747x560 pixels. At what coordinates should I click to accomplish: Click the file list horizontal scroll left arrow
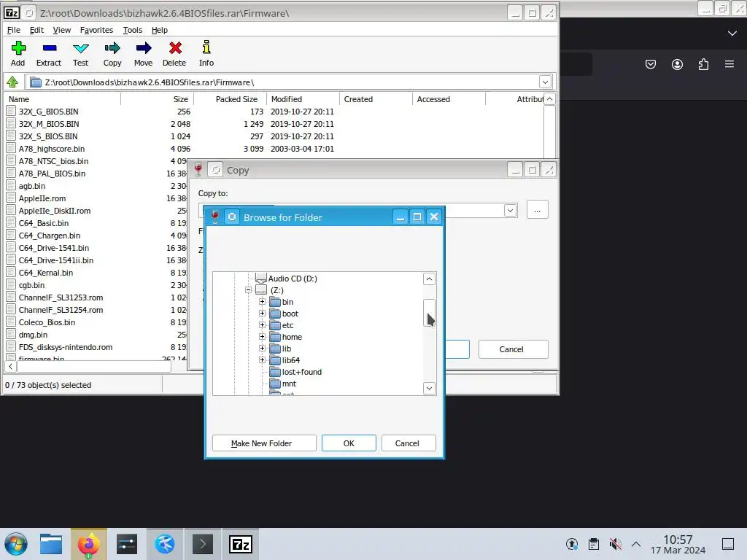click(x=10, y=366)
